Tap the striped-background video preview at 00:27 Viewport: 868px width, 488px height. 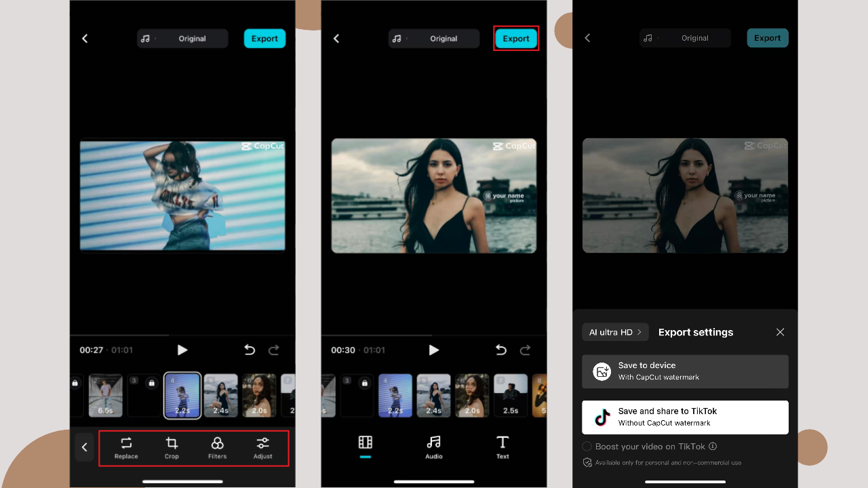182,195
